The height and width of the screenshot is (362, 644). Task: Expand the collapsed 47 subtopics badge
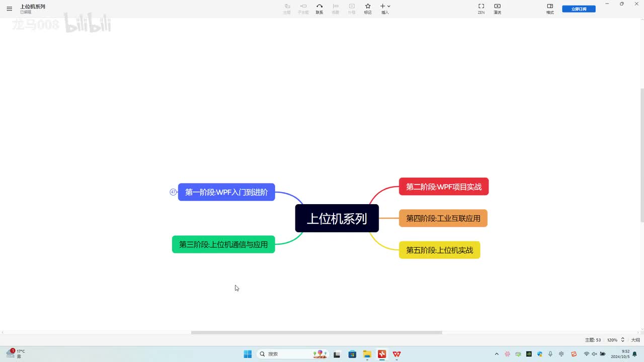coord(173,192)
